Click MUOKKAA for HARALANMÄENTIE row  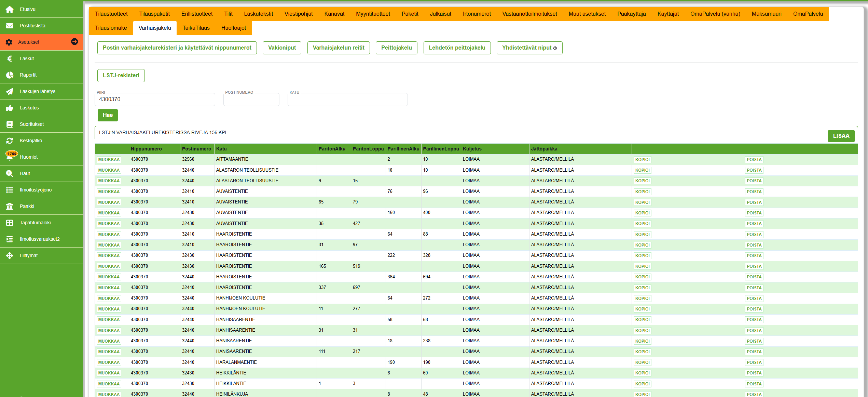(109, 362)
